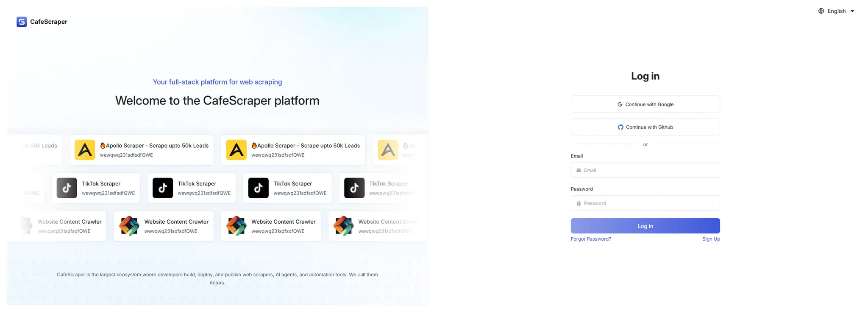Screen dimensions: 868x312
Task: Continue with Google sign-in
Action: (x=645, y=104)
